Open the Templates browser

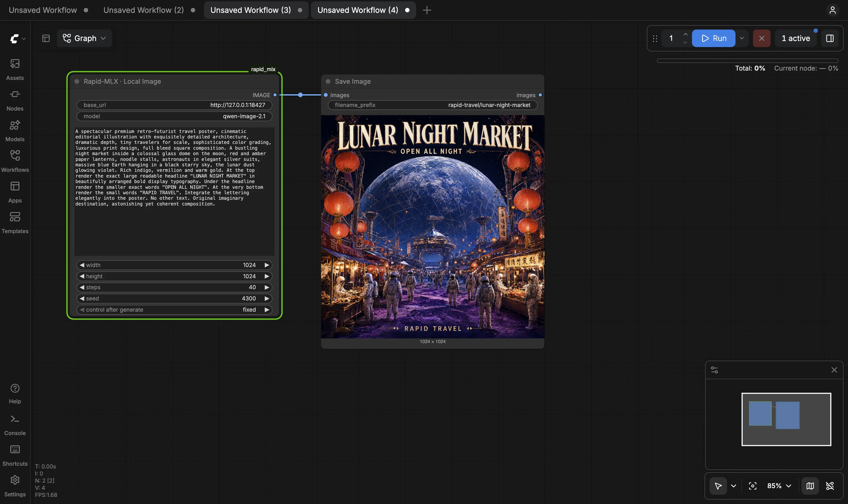pyautogui.click(x=15, y=223)
